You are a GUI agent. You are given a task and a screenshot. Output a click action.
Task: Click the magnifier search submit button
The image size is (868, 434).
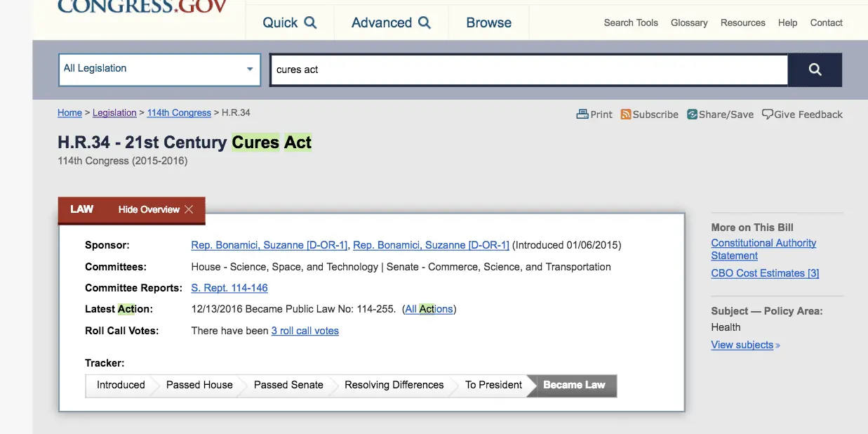click(815, 70)
